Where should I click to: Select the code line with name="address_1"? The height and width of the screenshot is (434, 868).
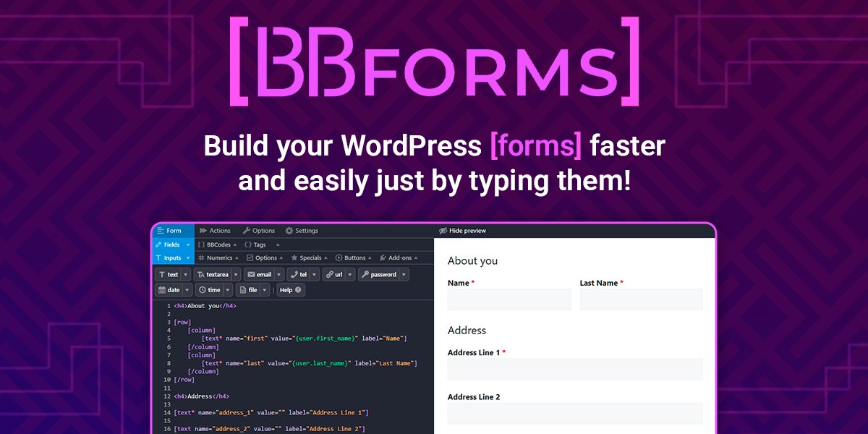point(271,412)
